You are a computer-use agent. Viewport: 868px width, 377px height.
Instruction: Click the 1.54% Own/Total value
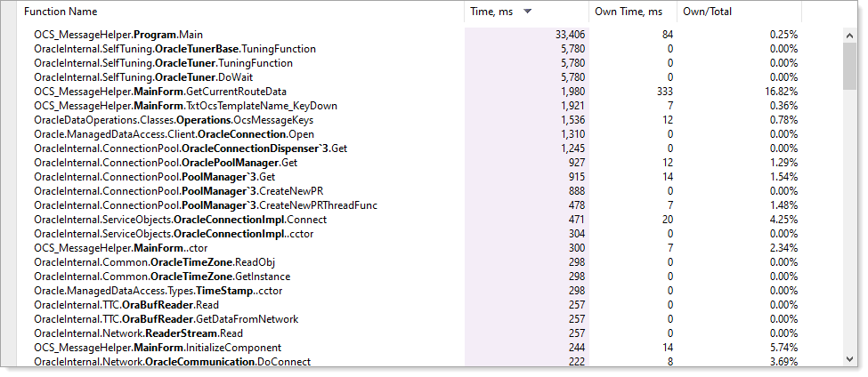(x=783, y=177)
